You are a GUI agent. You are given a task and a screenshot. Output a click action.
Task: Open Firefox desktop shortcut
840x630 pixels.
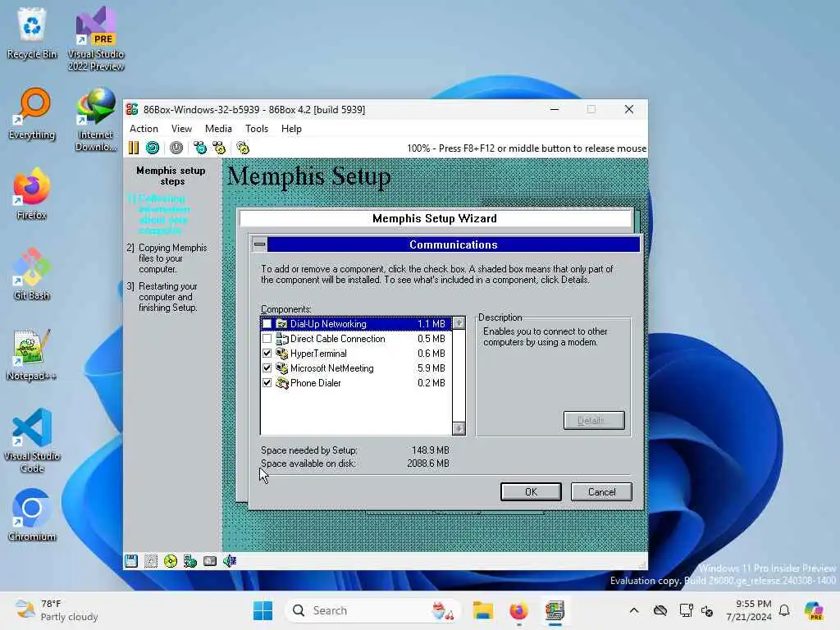(x=32, y=194)
